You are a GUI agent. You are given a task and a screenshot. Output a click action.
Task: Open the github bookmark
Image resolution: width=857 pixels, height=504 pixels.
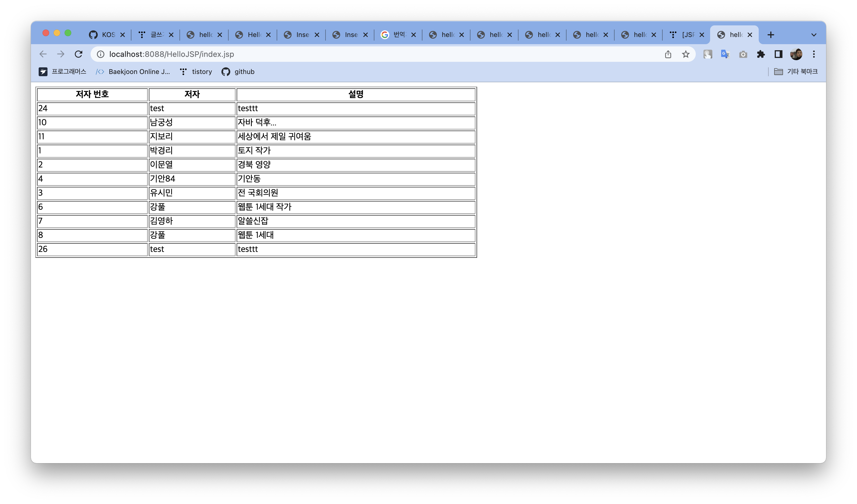click(238, 71)
